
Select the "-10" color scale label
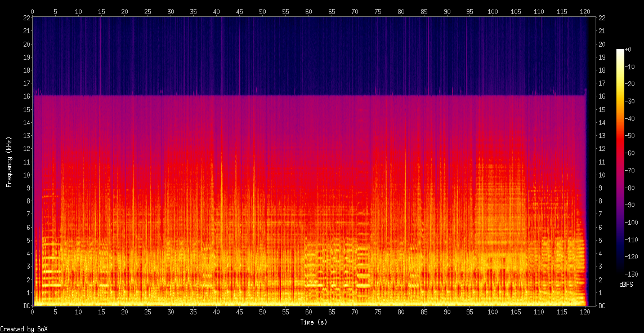click(629, 66)
